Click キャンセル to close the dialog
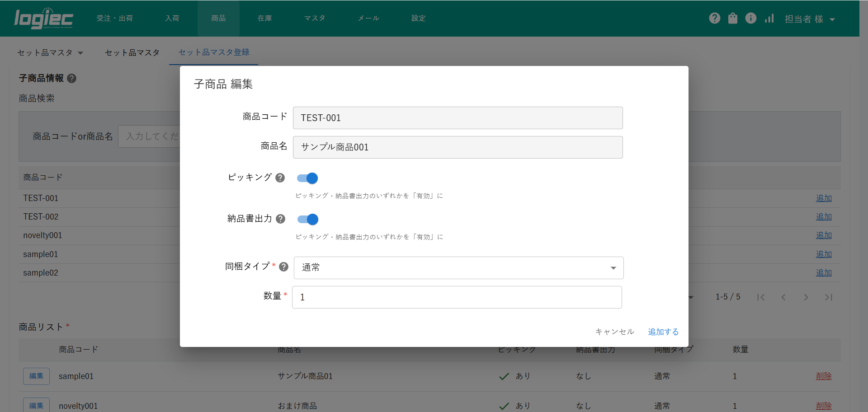 click(614, 332)
